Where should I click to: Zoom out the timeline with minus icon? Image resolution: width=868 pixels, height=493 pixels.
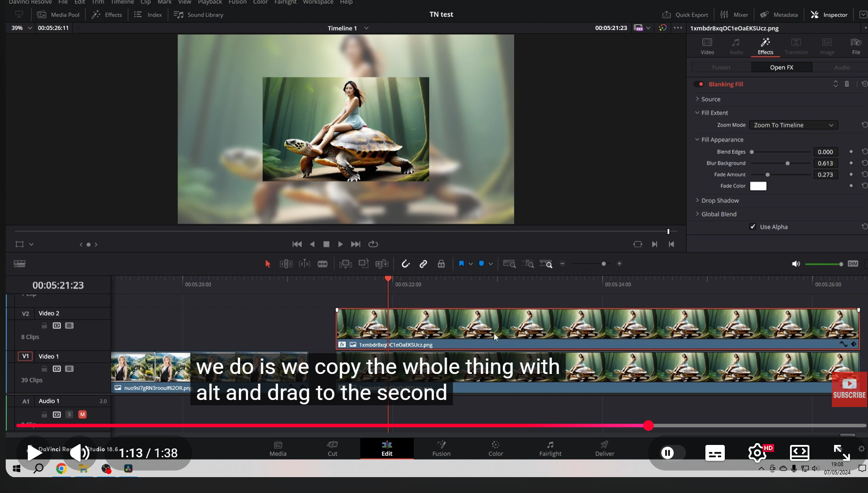tap(563, 264)
